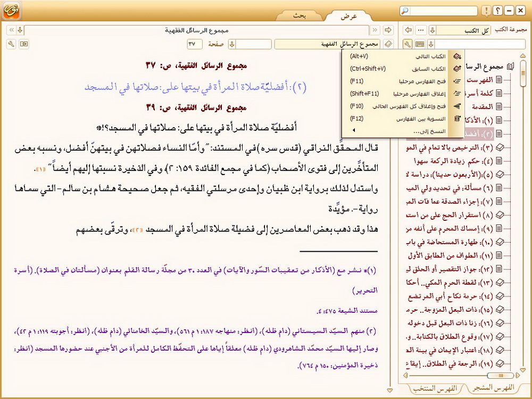The width and height of the screenshot is (532, 399).
Task: Expand book node (٨) استقرار الحج
Action: [x=500, y=215]
